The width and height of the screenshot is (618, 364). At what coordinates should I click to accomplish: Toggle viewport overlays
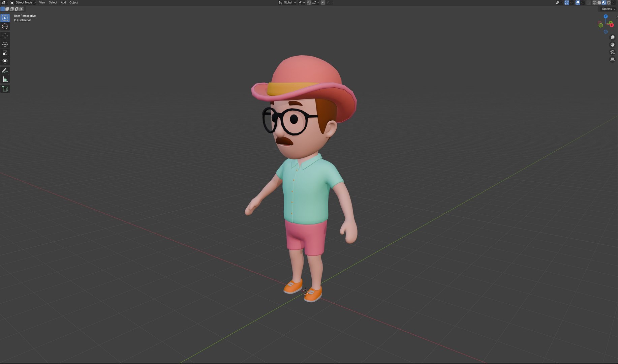(578, 3)
